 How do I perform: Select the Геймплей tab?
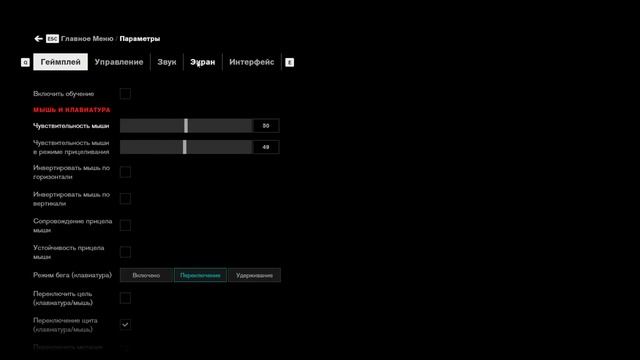tap(60, 62)
